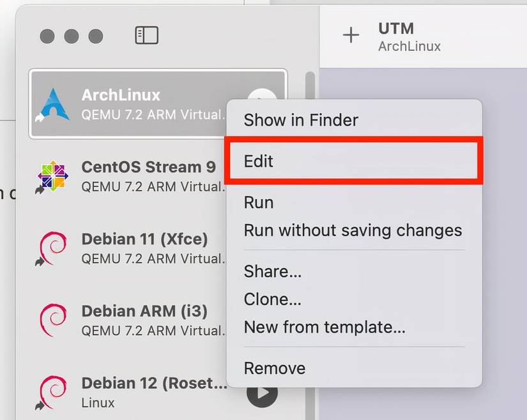Screen dimensions: 527x420
Task: Click the plus icon to create a VM
Action: [x=351, y=36]
